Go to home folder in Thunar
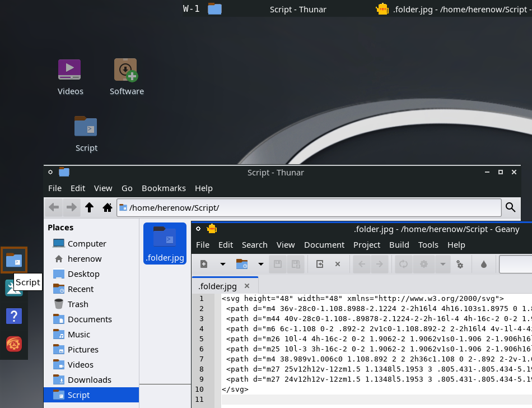The image size is (532, 408). pos(107,207)
